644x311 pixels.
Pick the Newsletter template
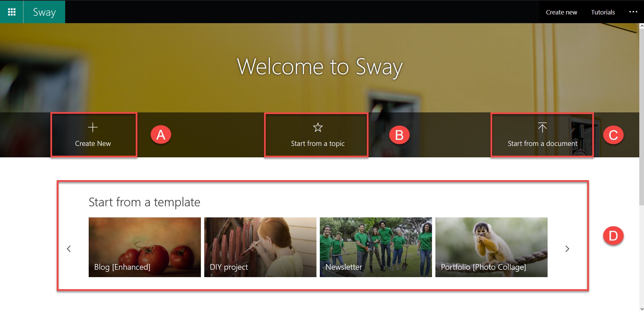376,247
